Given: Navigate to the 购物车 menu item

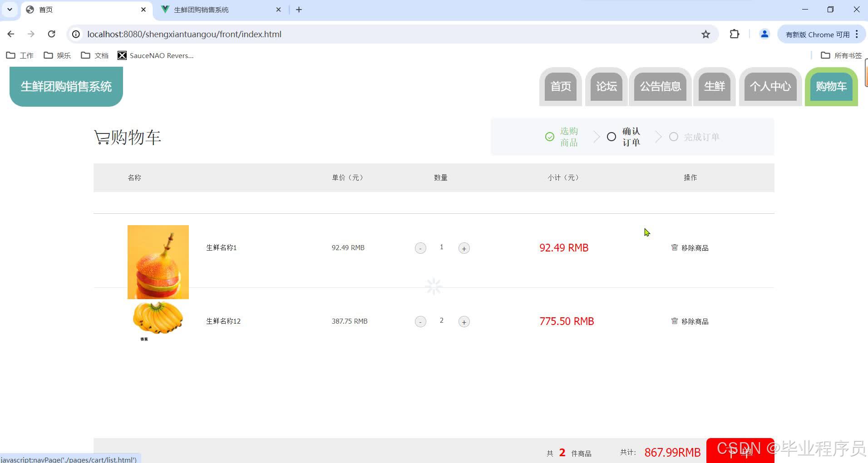Looking at the screenshot, I should (x=831, y=86).
